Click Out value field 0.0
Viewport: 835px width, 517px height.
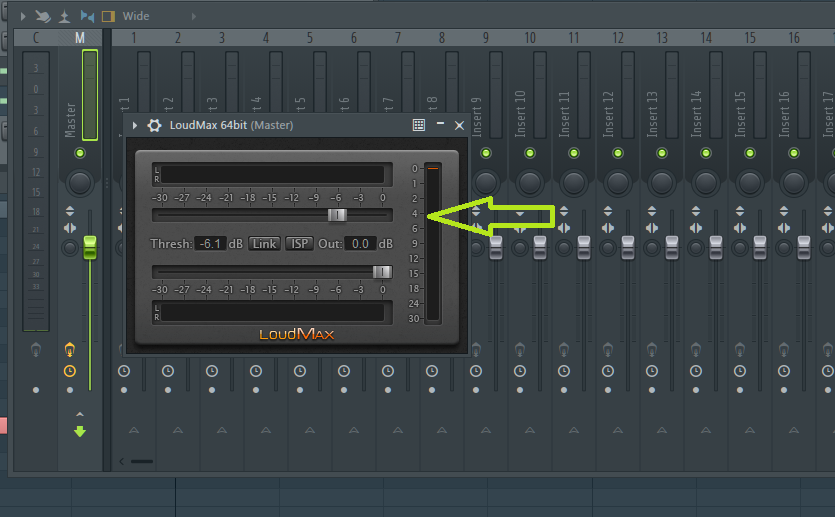tap(361, 244)
